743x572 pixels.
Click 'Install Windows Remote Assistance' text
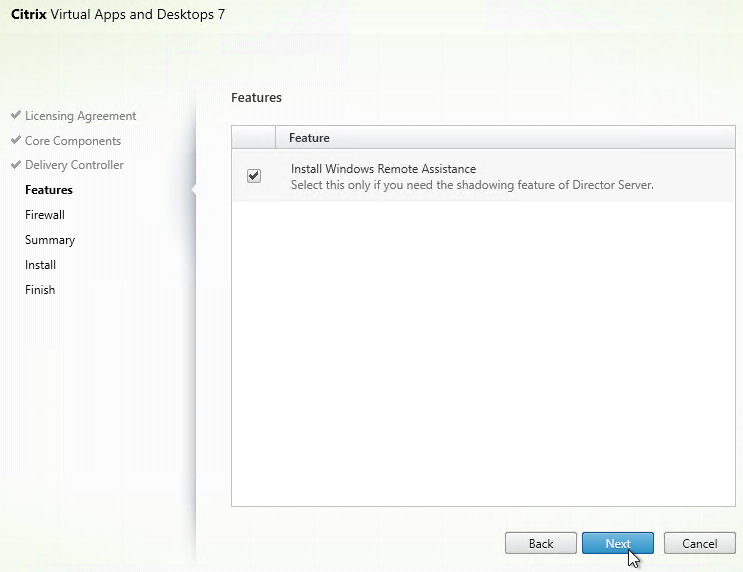click(383, 169)
